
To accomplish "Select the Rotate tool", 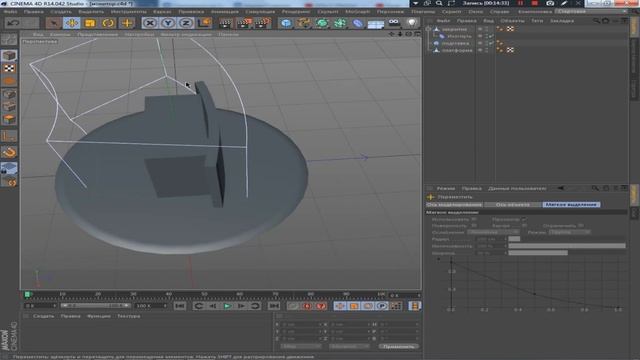I will (x=108, y=23).
